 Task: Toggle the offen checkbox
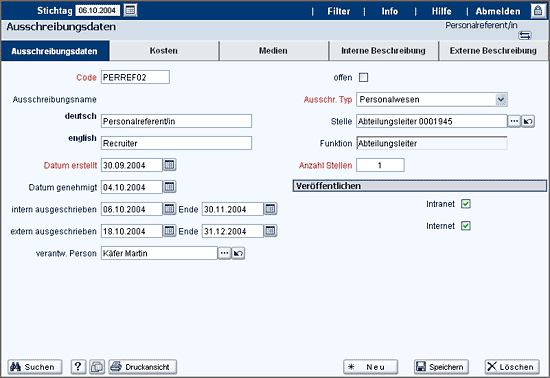(x=363, y=77)
